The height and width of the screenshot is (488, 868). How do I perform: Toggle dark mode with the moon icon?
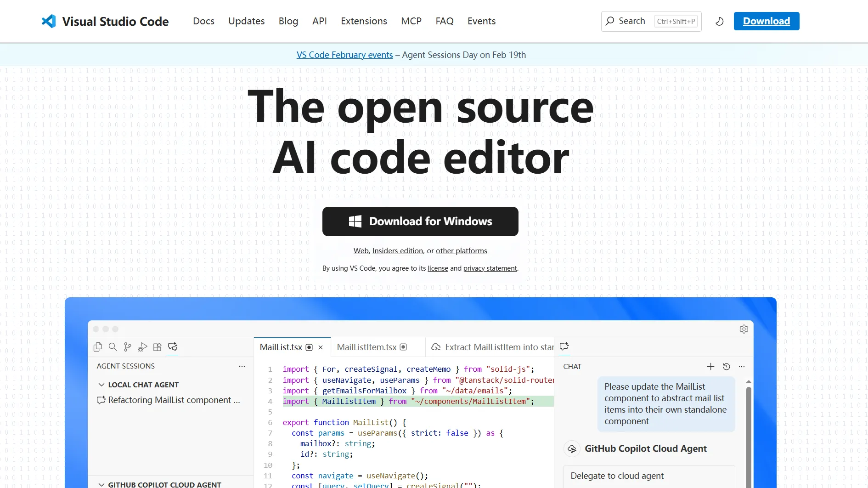tap(719, 21)
